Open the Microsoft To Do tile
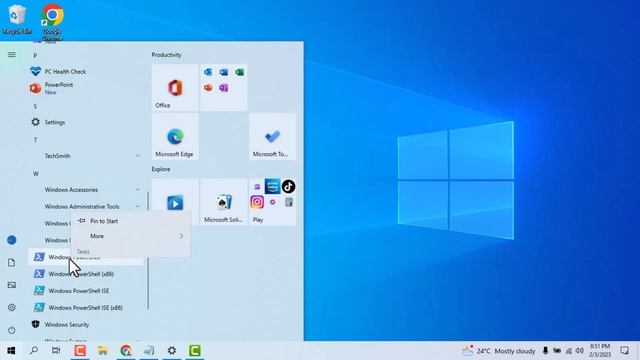The width and height of the screenshot is (640, 360). [x=272, y=137]
